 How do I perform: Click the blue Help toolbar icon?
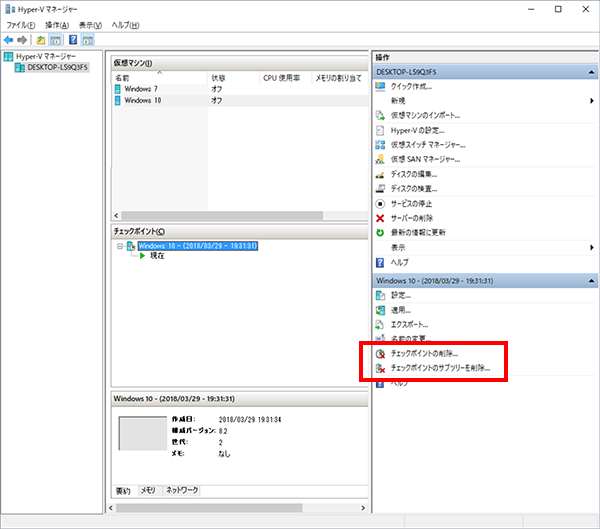point(73,40)
